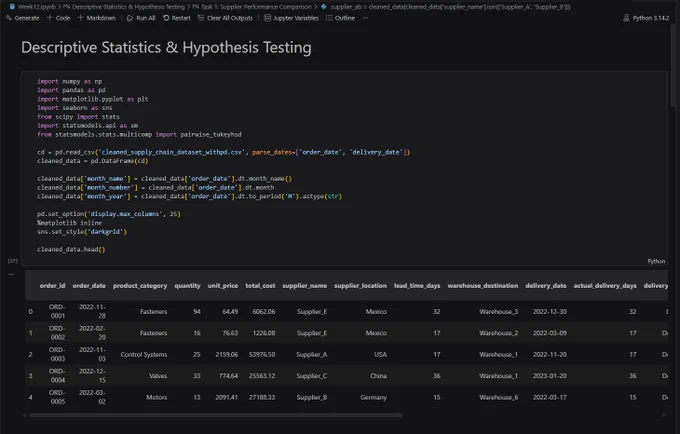Click the warehouse_destination column header
This screenshot has width=680, height=434.
(483, 285)
